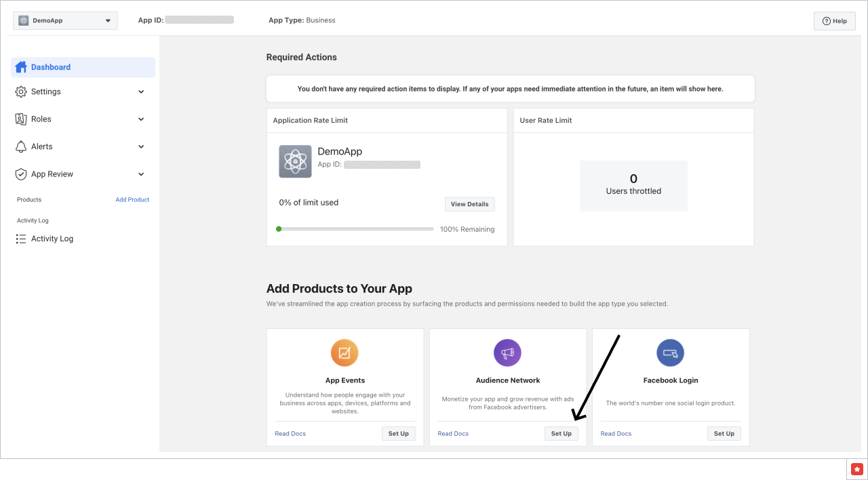This screenshot has width=868, height=480.
Task: Click View Details on Application Rate Limit
Action: click(469, 203)
